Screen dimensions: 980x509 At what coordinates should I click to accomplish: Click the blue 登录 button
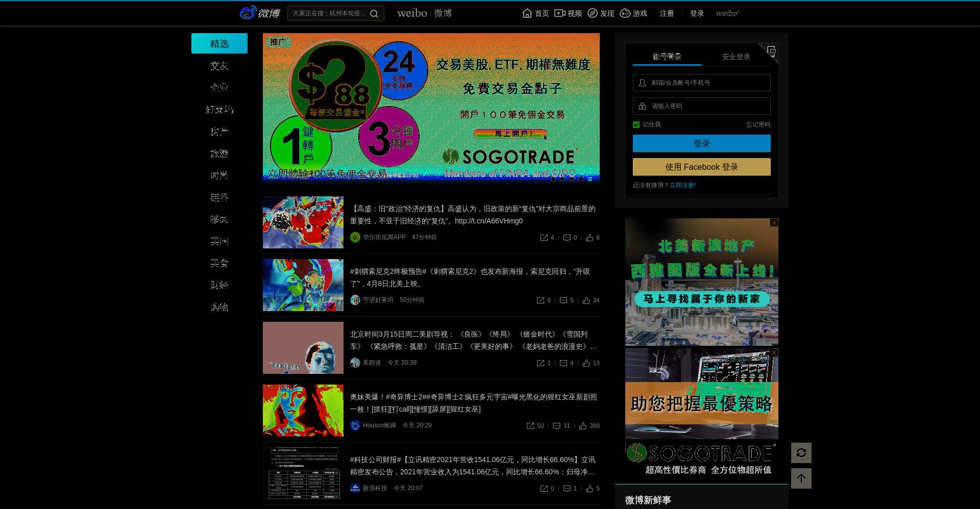pyautogui.click(x=702, y=143)
